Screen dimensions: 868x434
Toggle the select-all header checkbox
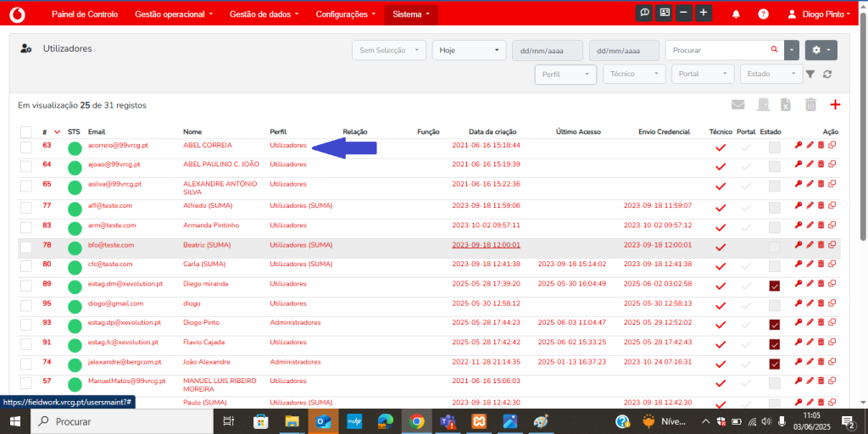click(26, 131)
